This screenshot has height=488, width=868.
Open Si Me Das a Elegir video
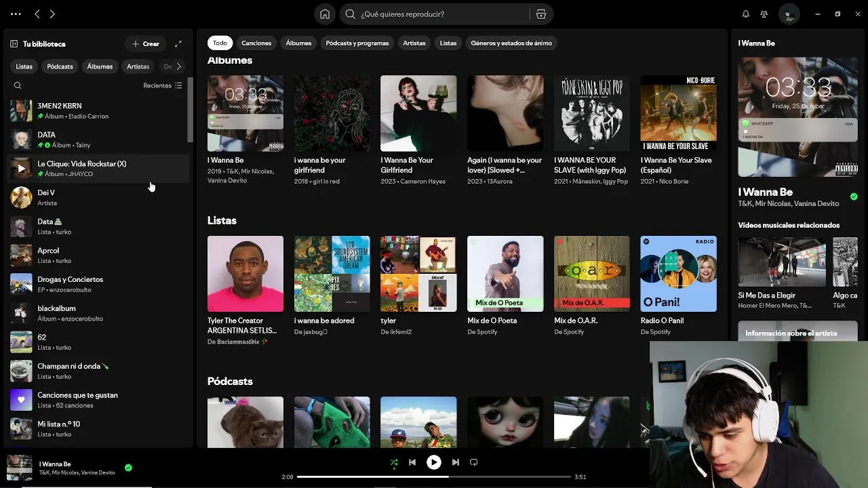pyautogui.click(x=781, y=261)
